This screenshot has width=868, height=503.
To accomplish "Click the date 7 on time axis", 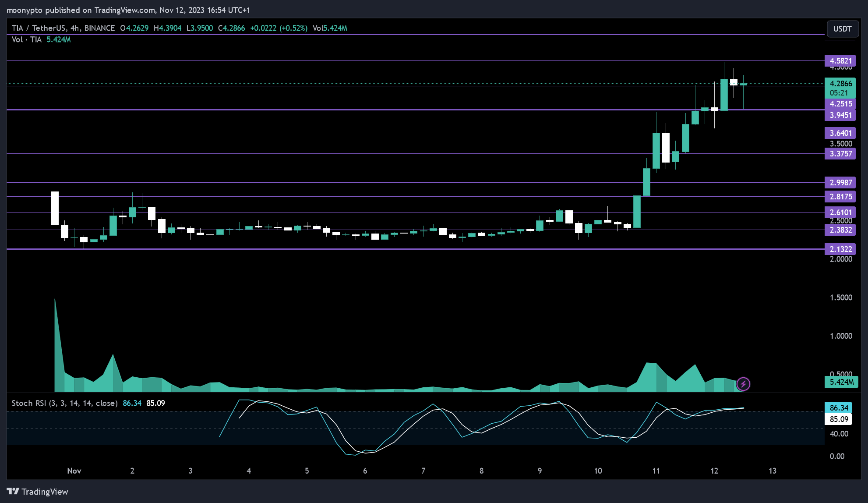I will [x=423, y=471].
